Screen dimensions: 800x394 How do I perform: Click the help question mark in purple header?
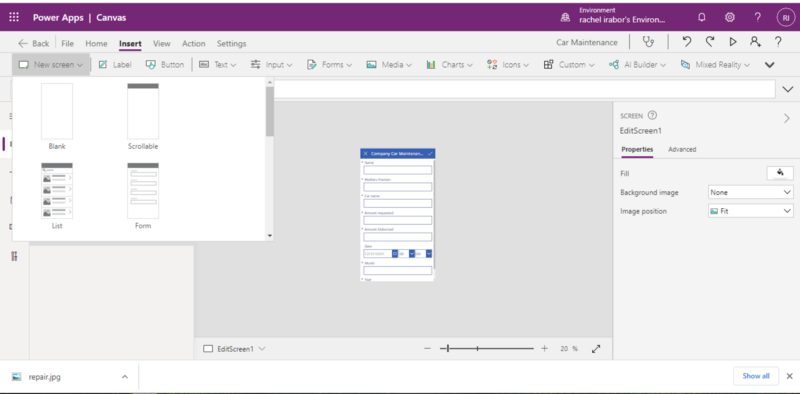[758, 17]
